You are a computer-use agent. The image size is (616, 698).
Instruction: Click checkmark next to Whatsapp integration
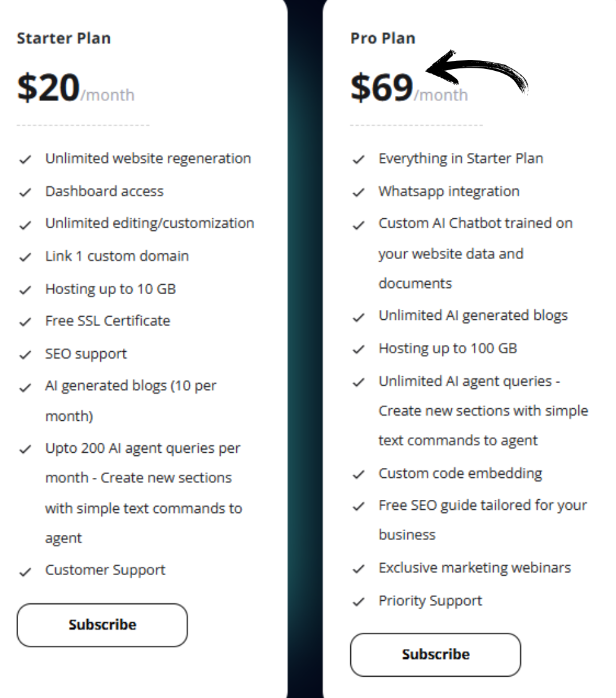coord(358,193)
